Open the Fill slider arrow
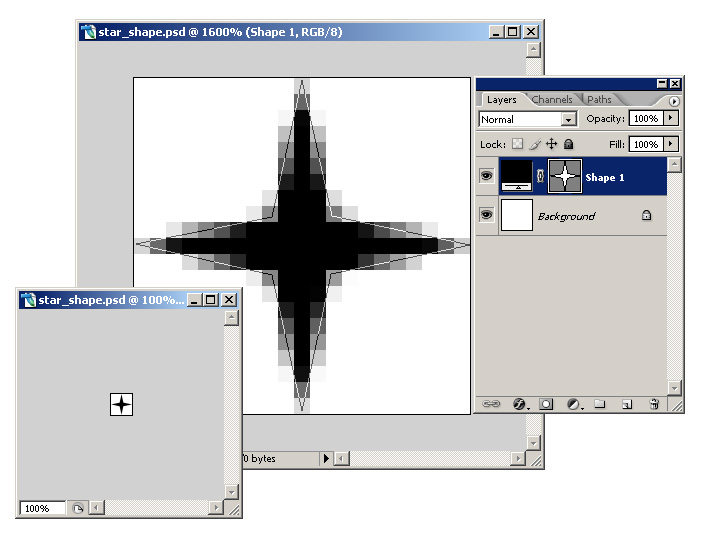Screen dimensions: 703x535 (x=671, y=144)
